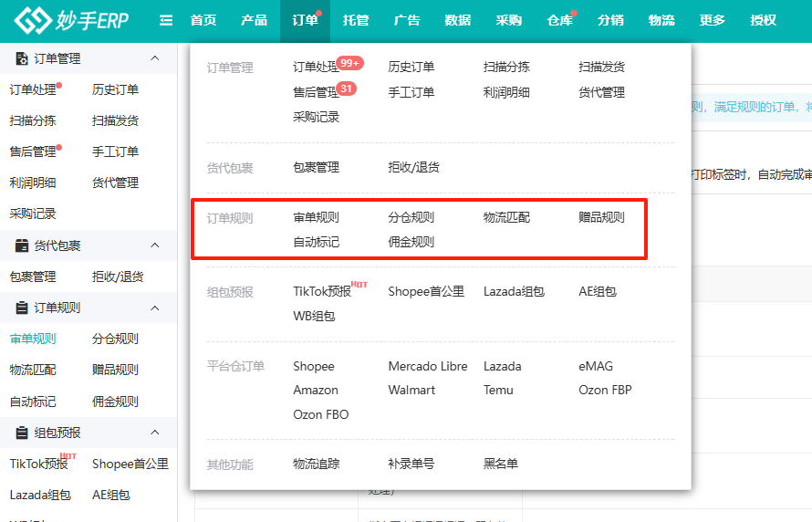Click 佣金规则 in the left sidebar
This screenshot has width=812, height=522.
tap(116, 402)
